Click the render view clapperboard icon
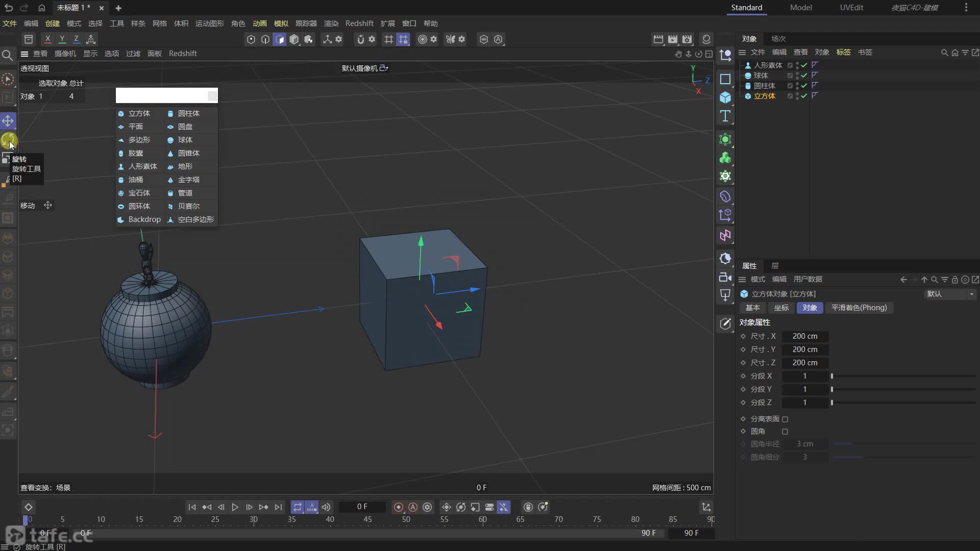The image size is (980, 551). tap(658, 39)
